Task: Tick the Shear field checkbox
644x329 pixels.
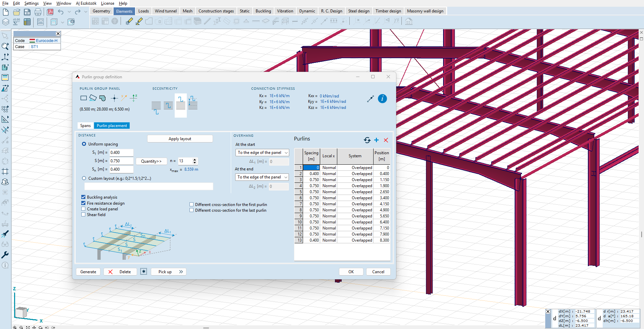Action: [83, 214]
